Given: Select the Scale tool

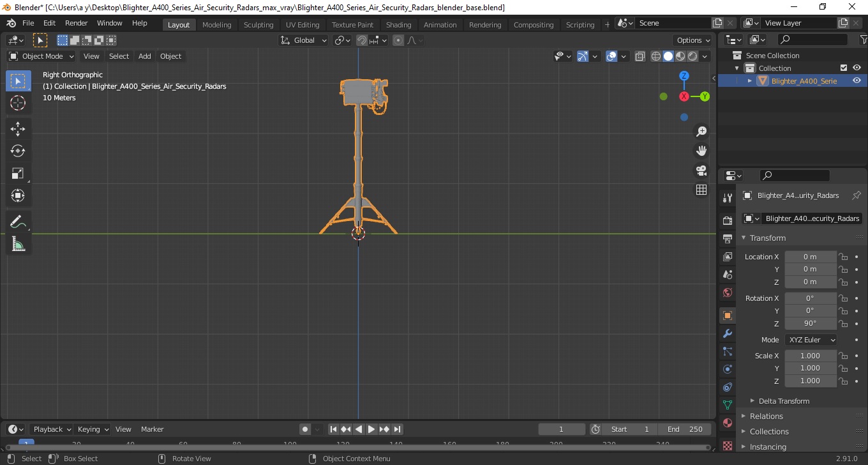Looking at the screenshot, I should point(18,173).
